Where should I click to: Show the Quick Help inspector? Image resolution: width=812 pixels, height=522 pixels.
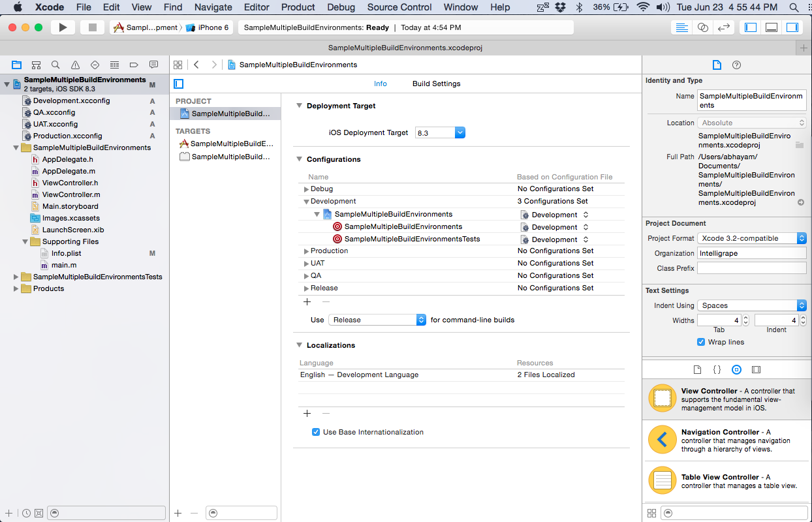coord(736,65)
